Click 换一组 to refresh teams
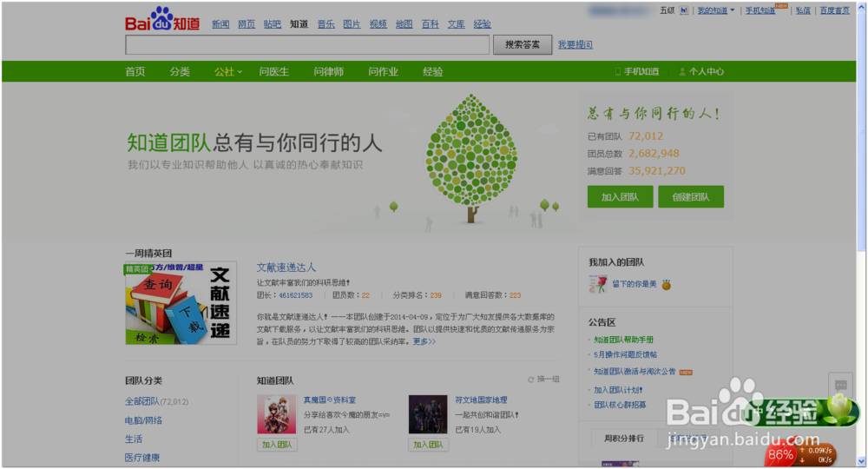The image size is (868, 469). coord(548,380)
